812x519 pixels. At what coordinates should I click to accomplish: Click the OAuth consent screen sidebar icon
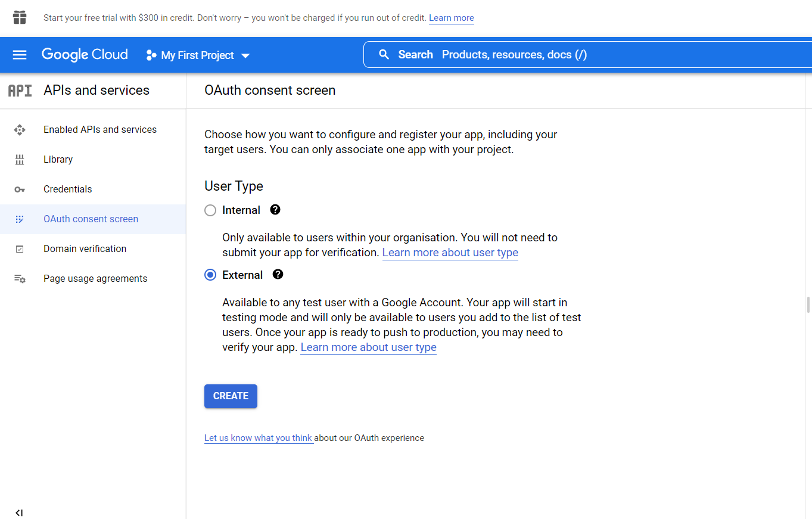tap(20, 219)
